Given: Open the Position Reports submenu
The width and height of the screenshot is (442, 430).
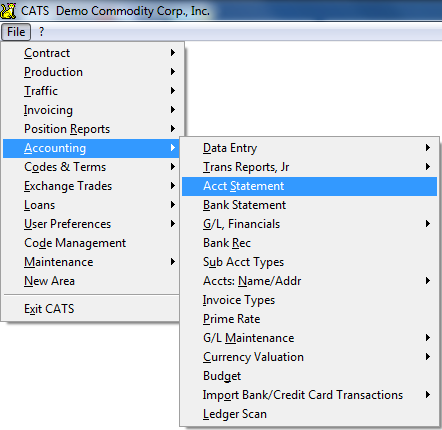Looking at the screenshot, I should [91, 129].
